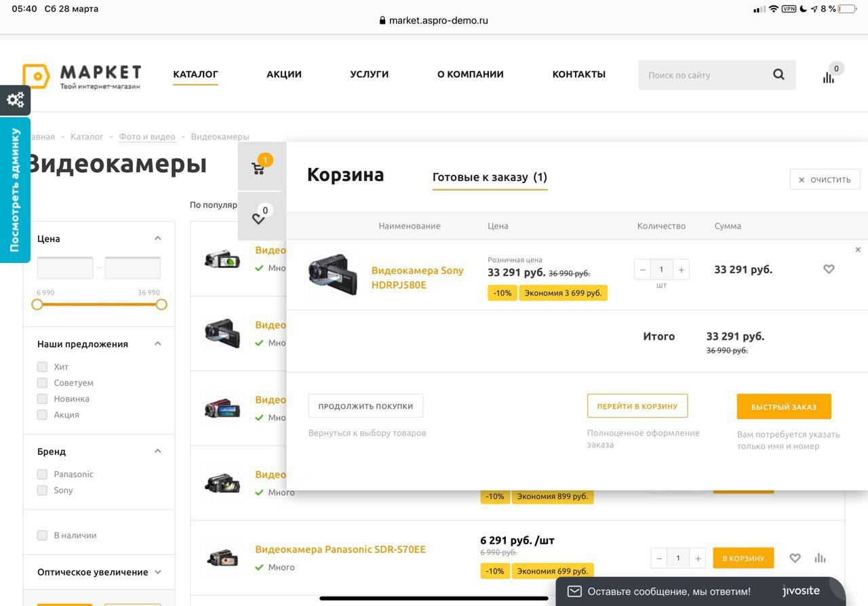
Task: Click the wishlist heart icon with badge 0
Action: click(x=258, y=218)
